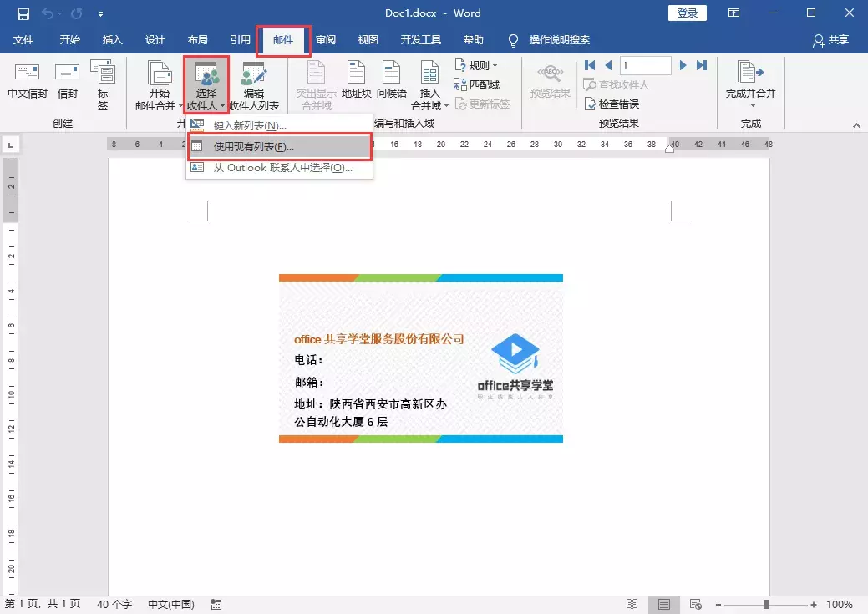Open Customize Quick Access Toolbar arrow
The image size is (868, 614).
(100, 14)
